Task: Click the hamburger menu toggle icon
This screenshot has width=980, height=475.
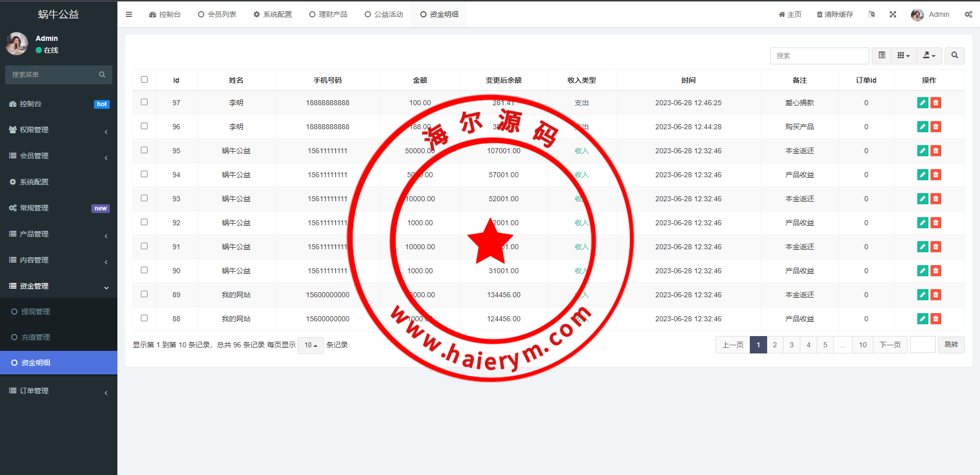Action: pos(129,14)
